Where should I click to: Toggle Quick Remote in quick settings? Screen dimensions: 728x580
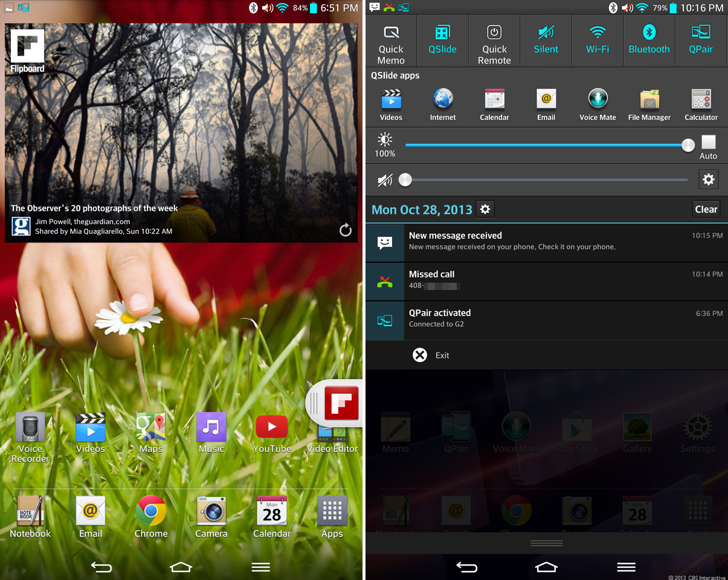(x=494, y=42)
